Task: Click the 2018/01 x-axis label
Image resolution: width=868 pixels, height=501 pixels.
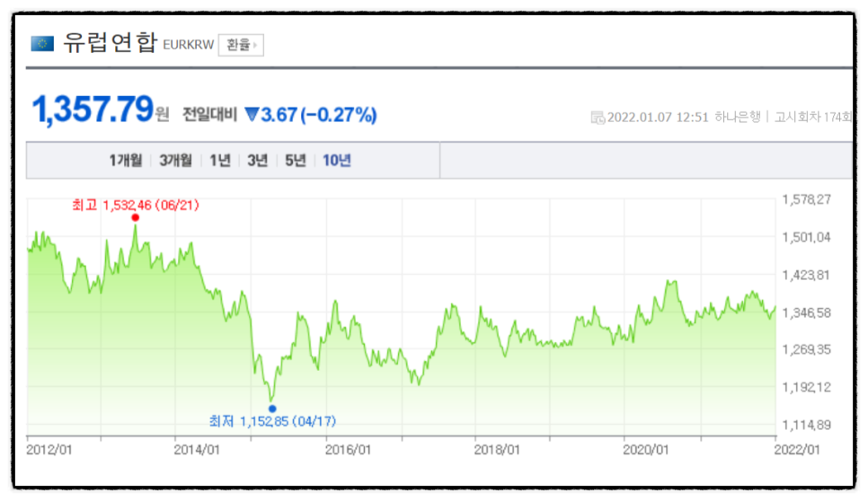Action: click(497, 450)
